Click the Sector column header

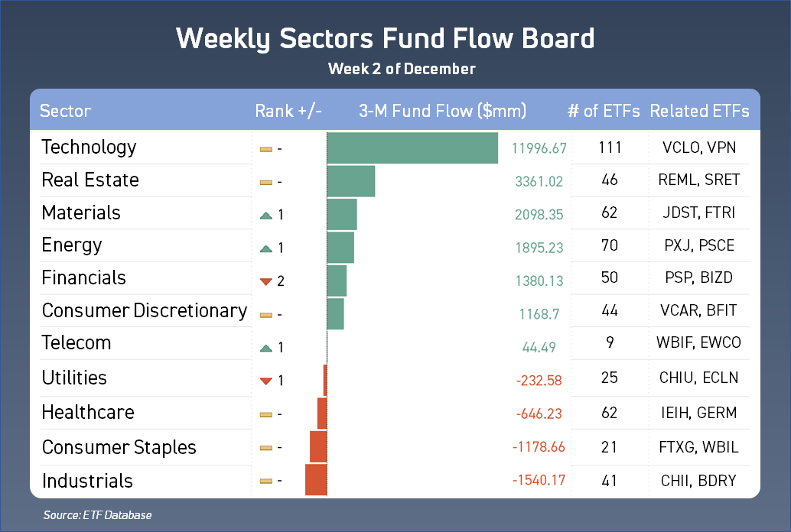(65, 111)
